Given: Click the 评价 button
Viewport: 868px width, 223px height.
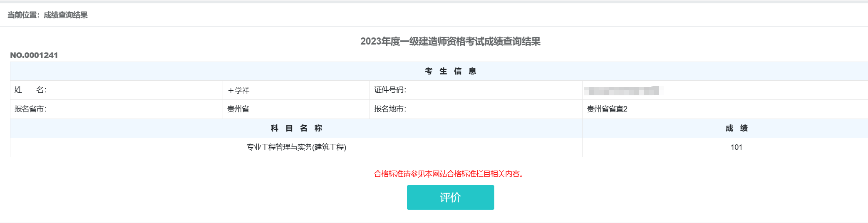Looking at the screenshot, I should point(450,197).
